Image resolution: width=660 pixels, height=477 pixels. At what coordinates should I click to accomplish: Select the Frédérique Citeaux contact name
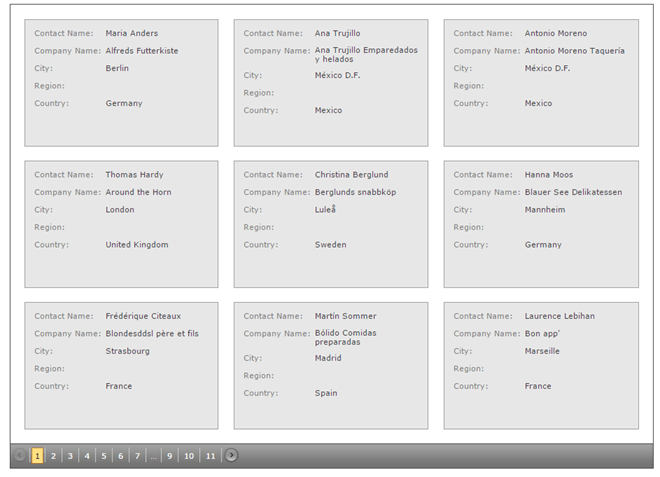(143, 316)
